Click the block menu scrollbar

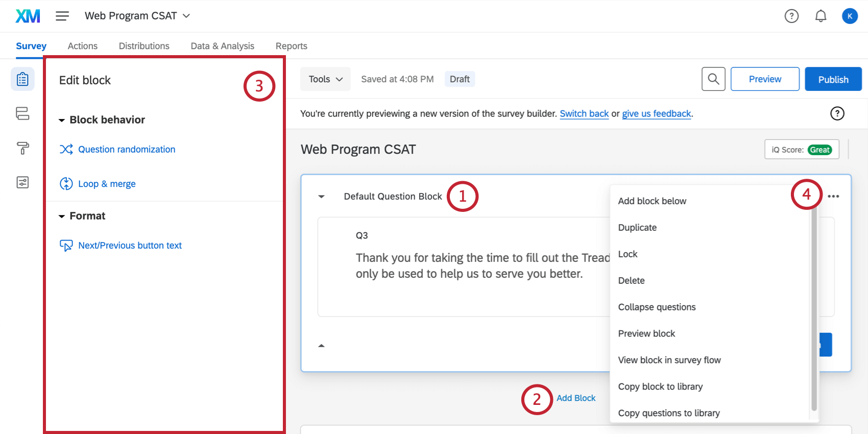(814, 306)
